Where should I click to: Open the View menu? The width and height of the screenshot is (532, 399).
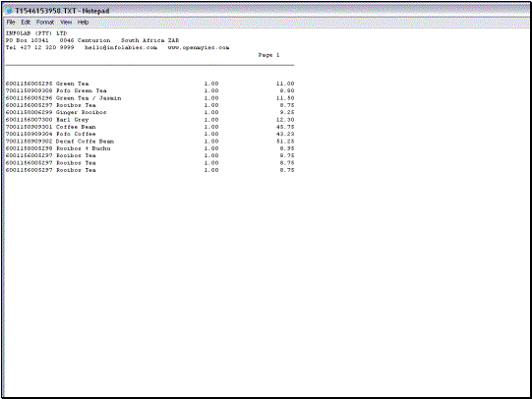[66, 22]
